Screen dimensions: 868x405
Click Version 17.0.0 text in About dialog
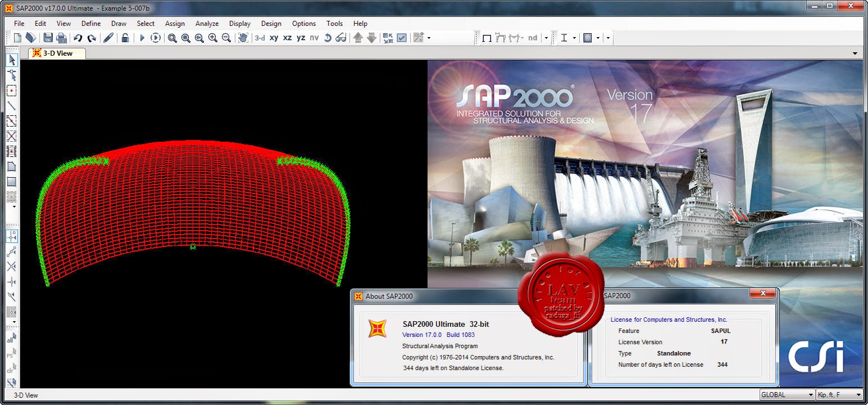tap(422, 335)
